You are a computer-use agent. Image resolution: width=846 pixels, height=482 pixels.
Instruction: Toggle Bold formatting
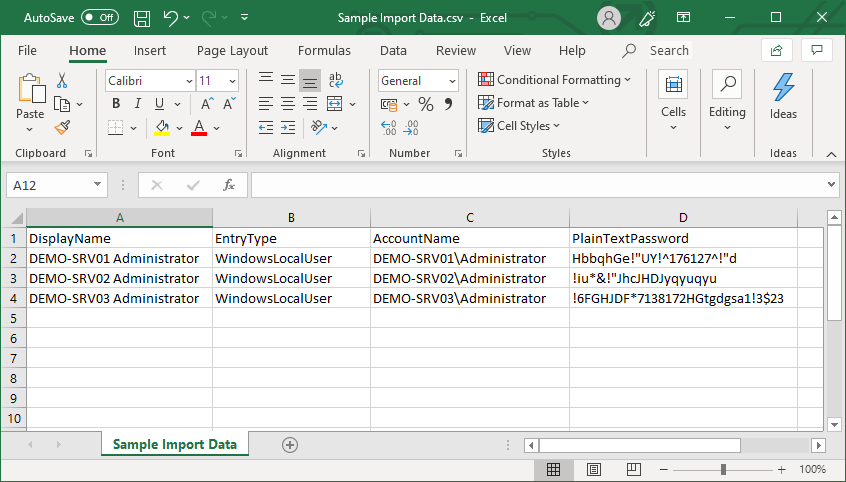[115, 104]
